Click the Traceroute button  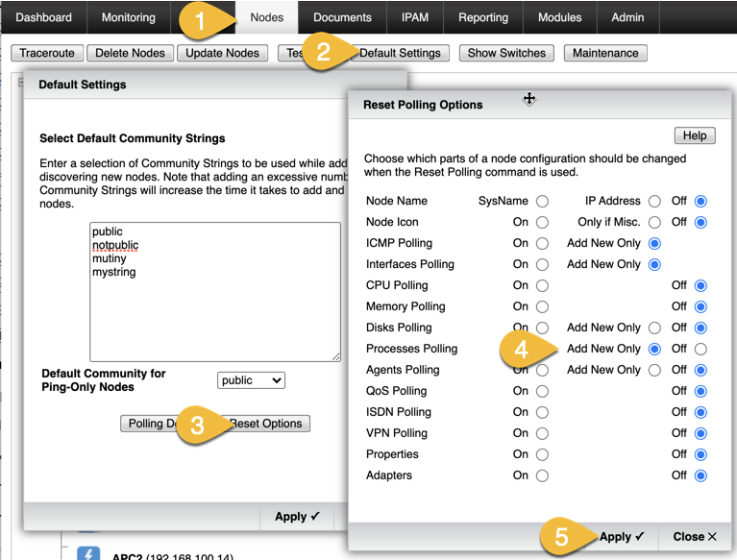coord(47,53)
